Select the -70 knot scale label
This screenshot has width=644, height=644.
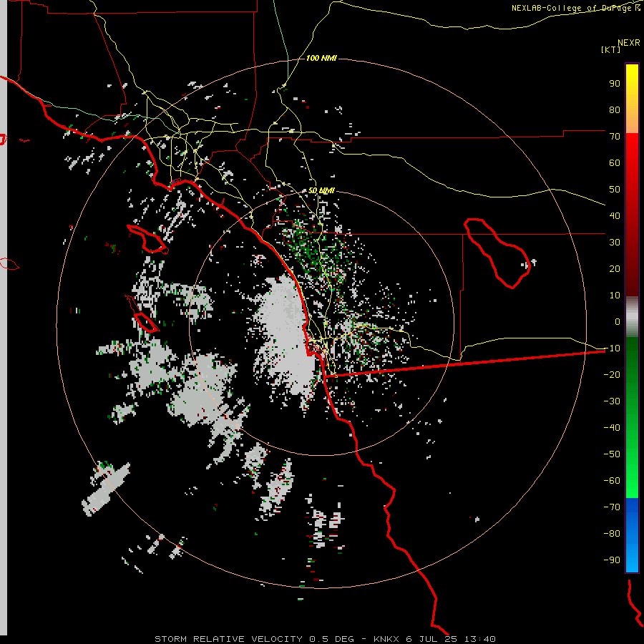click(612, 507)
